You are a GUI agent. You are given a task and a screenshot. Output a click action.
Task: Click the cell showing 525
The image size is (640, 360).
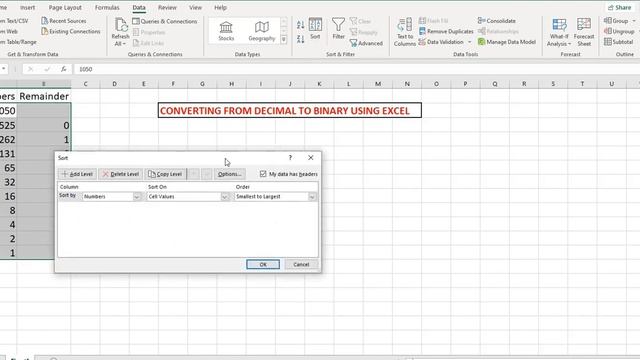pyautogui.click(x=8, y=125)
